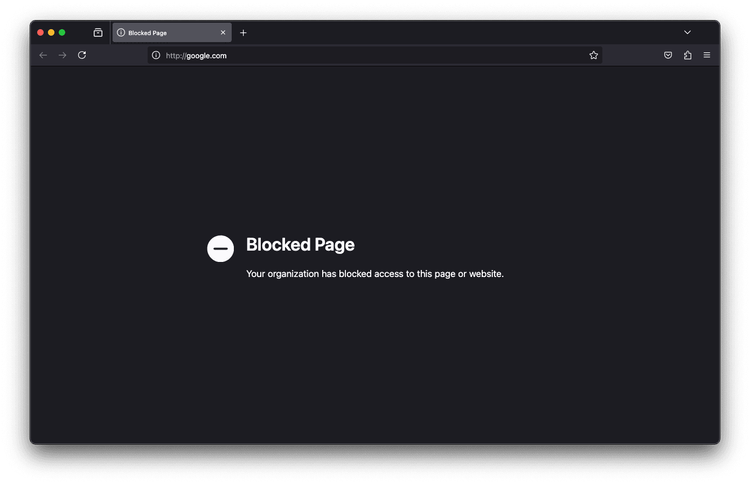Image resolution: width=750 pixels, height=484 pixels.
Task: Show site information for google.com
Action: point(156,55)
